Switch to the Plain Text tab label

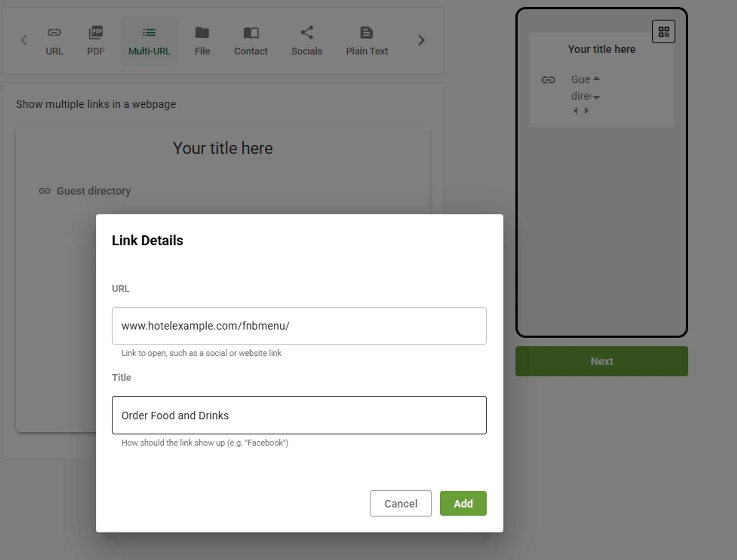[367, 51]
